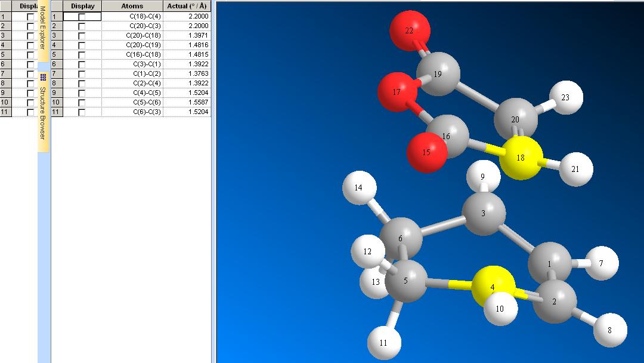Select hydrogen atom 8 in the model
The height and width of the screenshot is (363, 644).
610,330
